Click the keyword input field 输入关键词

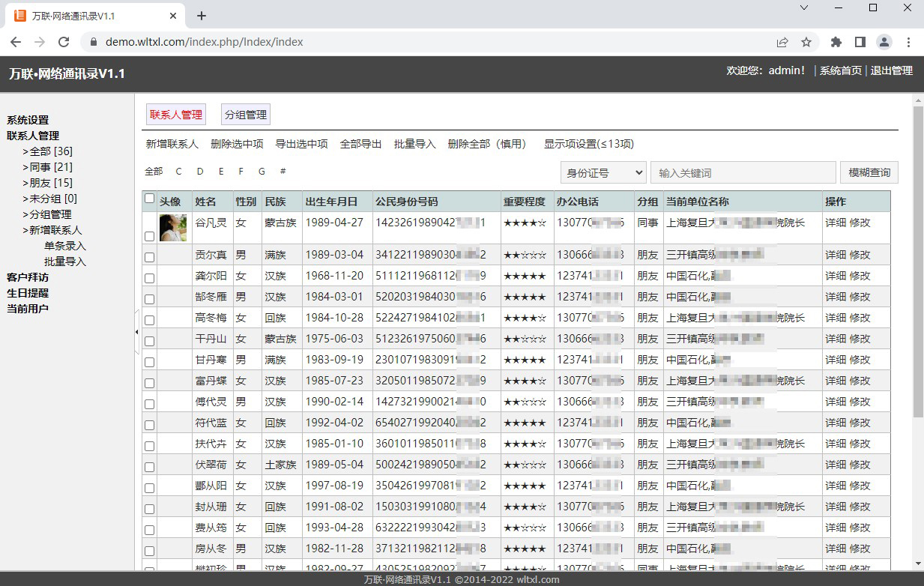click(x=742, y=172)
